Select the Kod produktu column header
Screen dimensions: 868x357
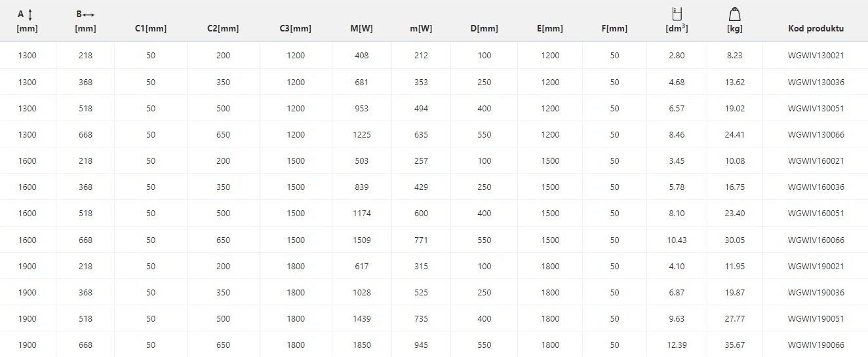pos(816,29)
